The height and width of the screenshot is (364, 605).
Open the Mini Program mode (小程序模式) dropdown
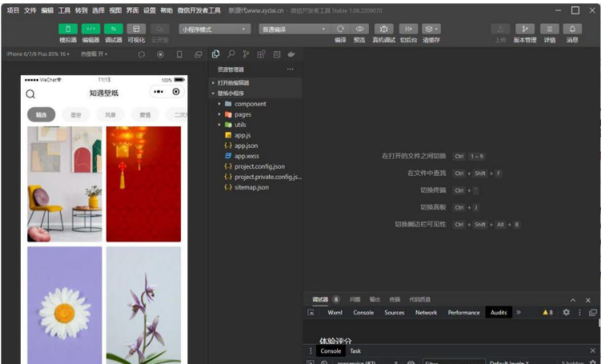tap(214, 29)
